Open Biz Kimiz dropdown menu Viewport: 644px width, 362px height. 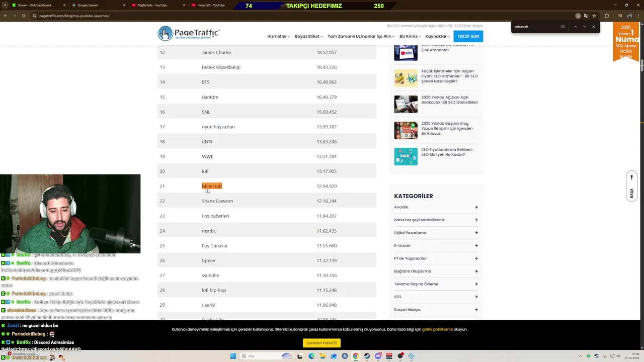point(410,36)
